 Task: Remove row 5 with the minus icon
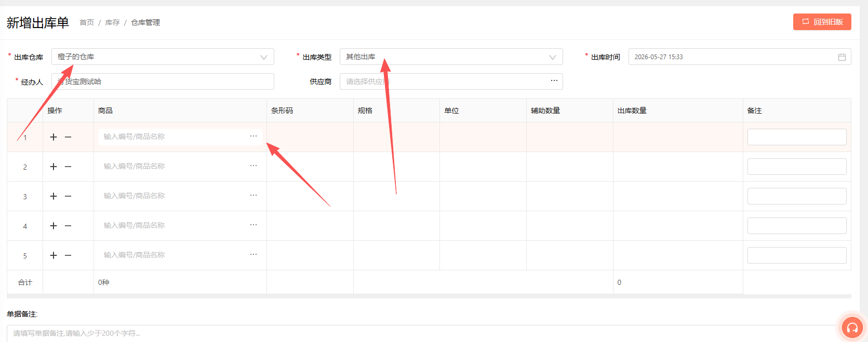(68, 255)
